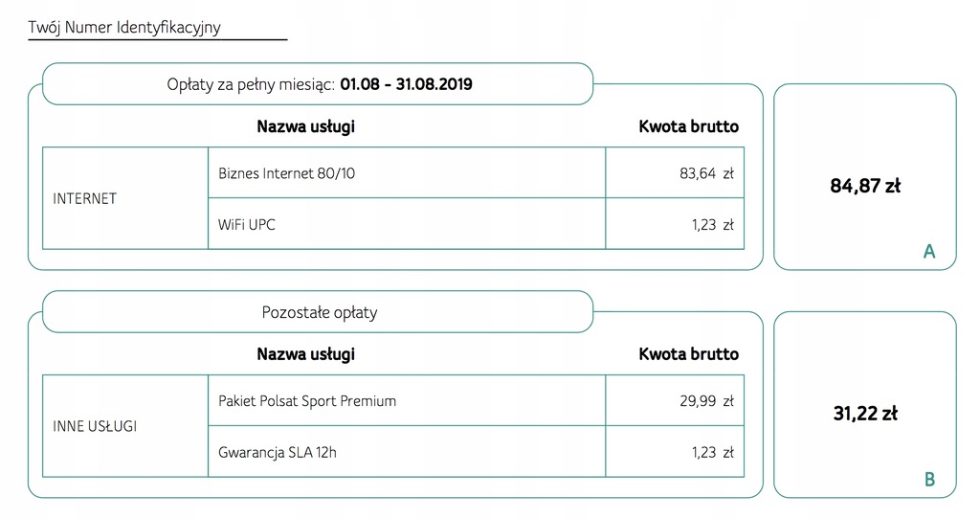Click the 84,87 zł section total
This screenshot has height=519, width=980.
click(864, 186)
